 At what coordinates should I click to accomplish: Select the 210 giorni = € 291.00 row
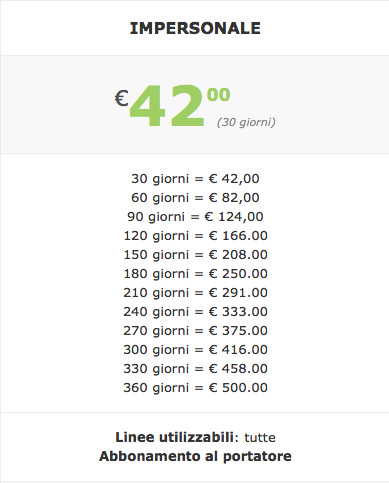coord(195,293)
